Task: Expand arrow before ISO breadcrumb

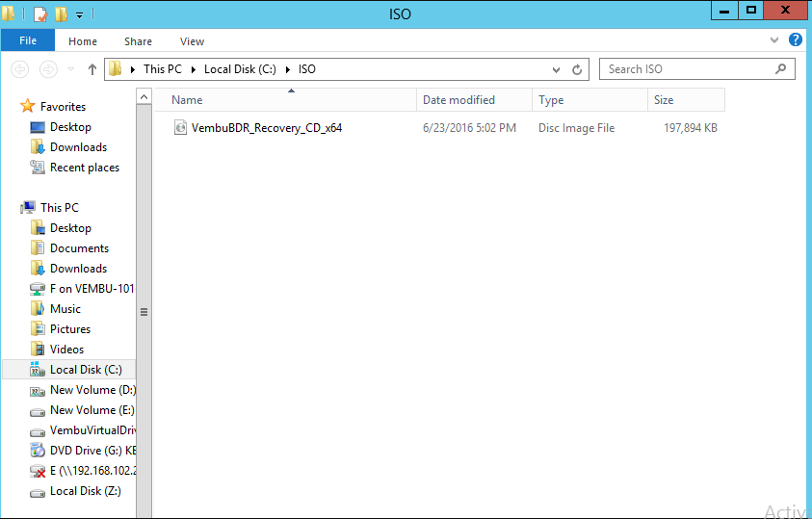Action: (288, 69)
